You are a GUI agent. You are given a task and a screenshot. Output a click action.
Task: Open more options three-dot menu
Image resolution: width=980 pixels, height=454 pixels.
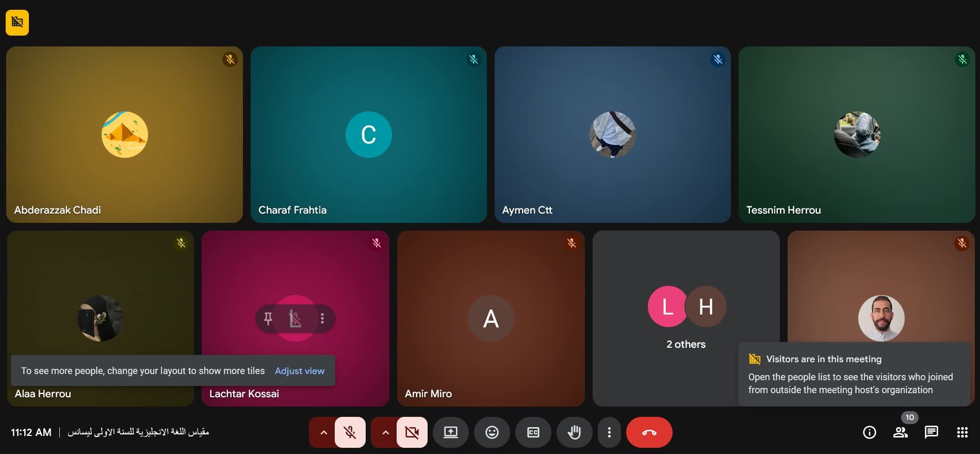(609, 432)
